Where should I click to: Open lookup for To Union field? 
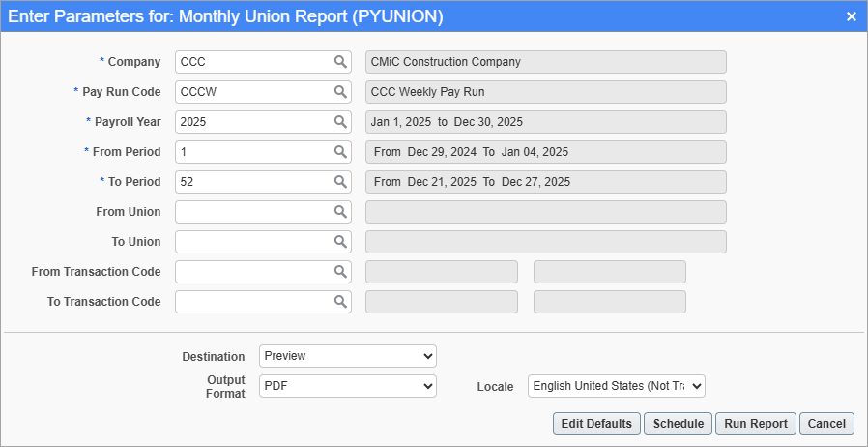tap(340, 241)
